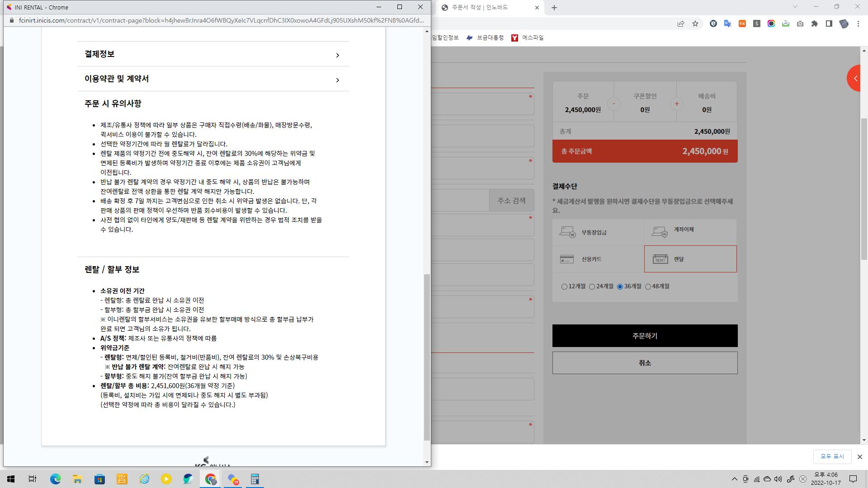Choose 신용카드 payment method
The height and width of the screenshot is (488, 868).
pyautogui.click(x=598, y=259)
